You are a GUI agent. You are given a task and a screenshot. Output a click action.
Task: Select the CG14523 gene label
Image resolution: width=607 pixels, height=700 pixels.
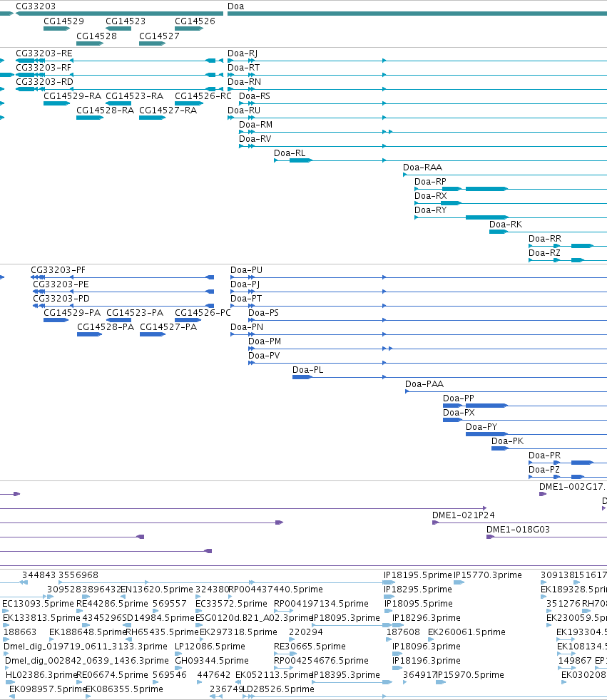[x=126, y=21]
